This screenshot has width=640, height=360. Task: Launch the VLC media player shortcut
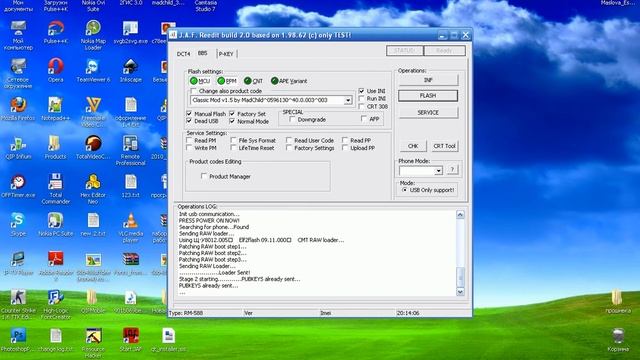click(x=130, y=220)
